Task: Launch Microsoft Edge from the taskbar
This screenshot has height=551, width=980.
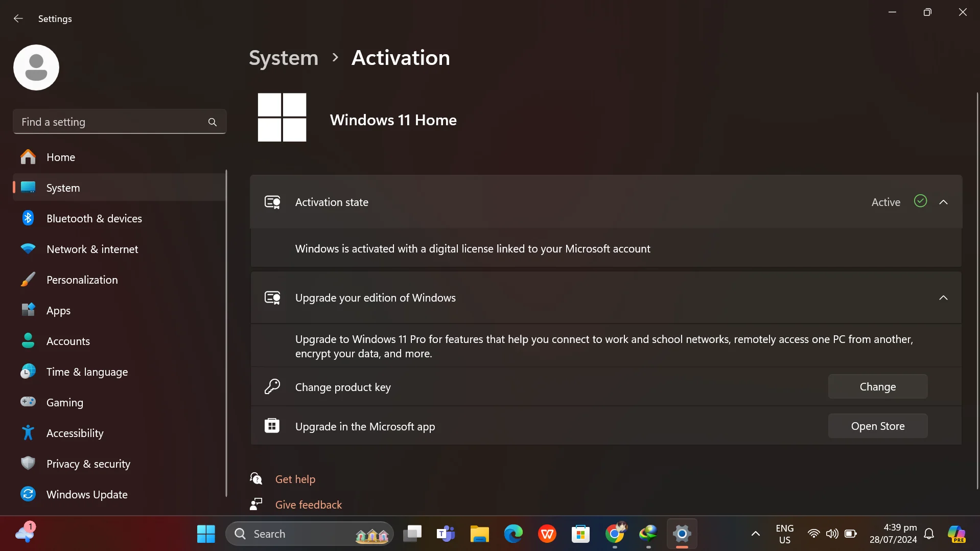Action: coord(514,534)
